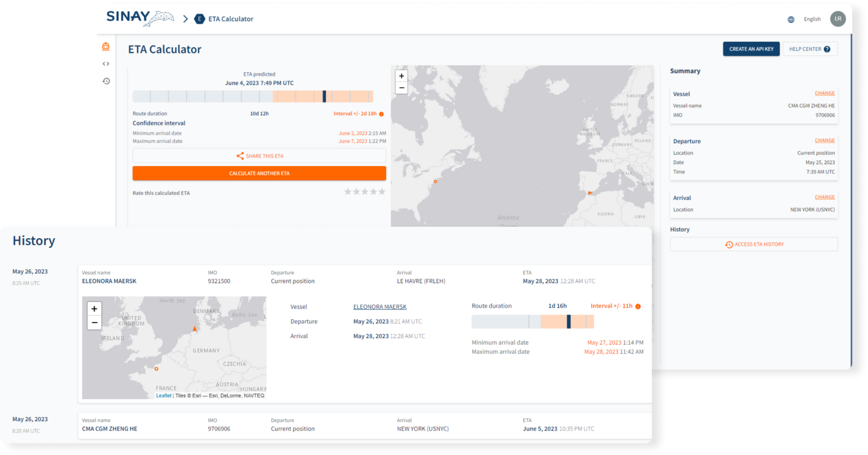Go to ETA Calculator breadcrumb
868x455 pixels.
pyautogui.click(x=231, y=19)
